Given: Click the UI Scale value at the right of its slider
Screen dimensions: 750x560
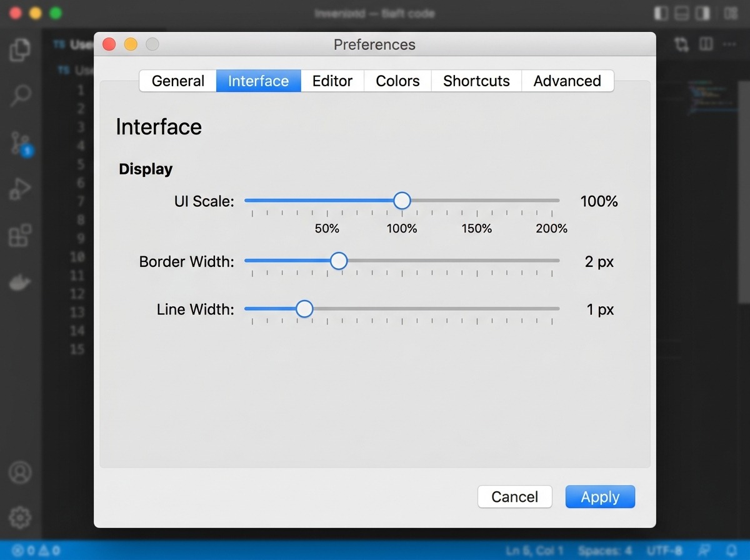Looking at the screenshot, I should (x=599, y=201).
